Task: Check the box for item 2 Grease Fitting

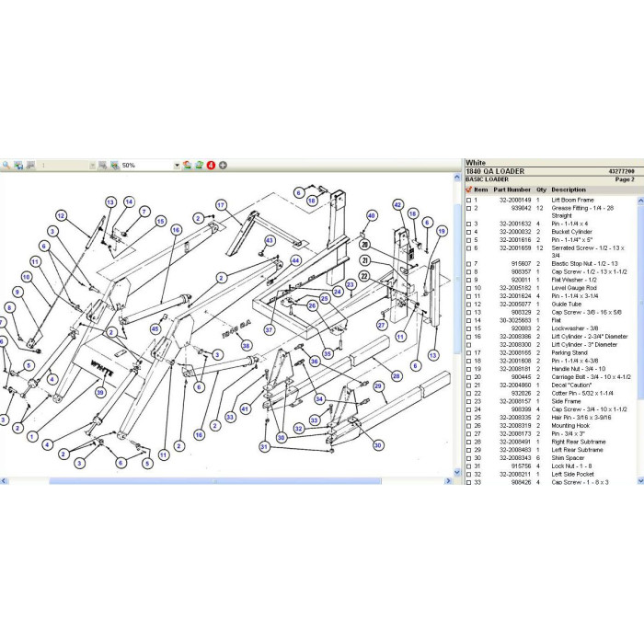Action: pyautogui.click(x=468, y=209)
